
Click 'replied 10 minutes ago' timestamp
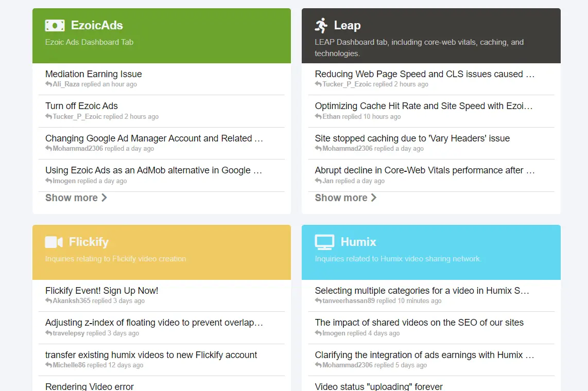pyautogui.click(x=409, y=301)
